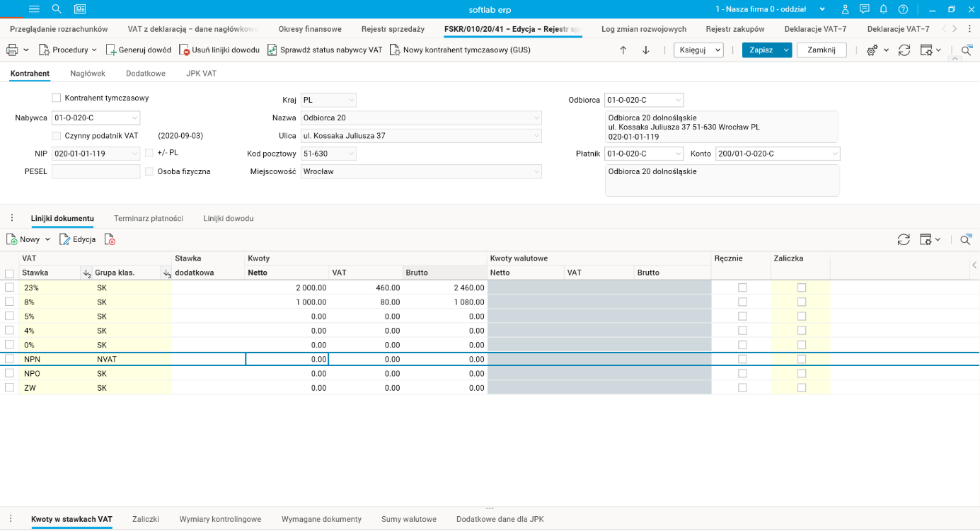Screen dimensions: 980x531
Task: Click the Zamknij button
Action: tap(821, 50)
